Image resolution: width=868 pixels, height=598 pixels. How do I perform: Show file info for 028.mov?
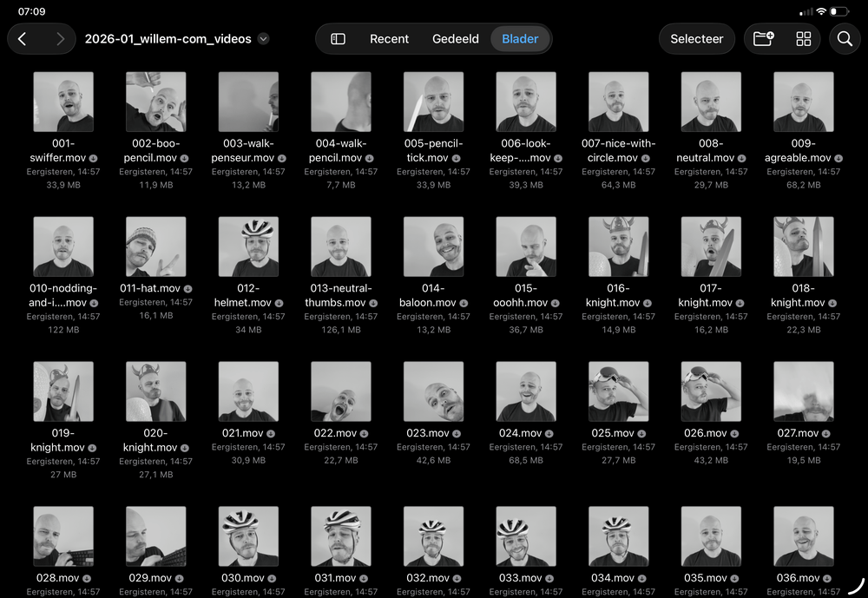coord(86,577)
